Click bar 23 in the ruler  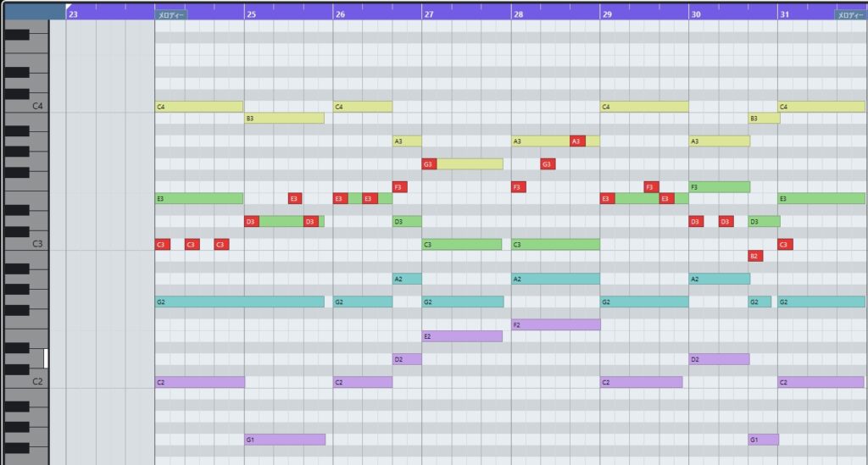point(74,14)
